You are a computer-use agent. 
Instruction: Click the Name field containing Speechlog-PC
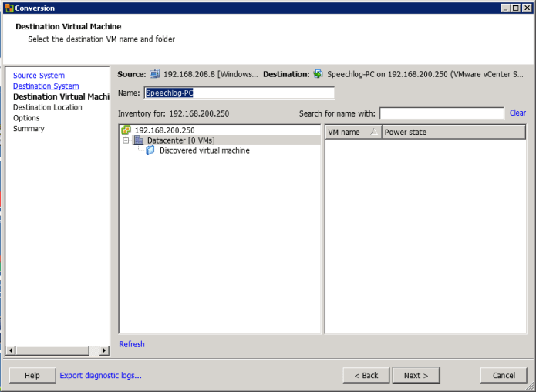(239, 93)
